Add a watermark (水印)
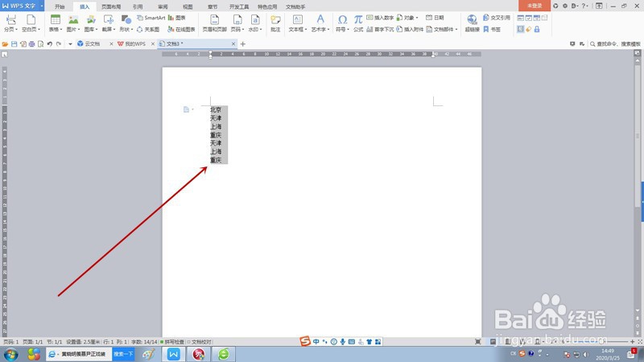This screenshot has height=362, width=644. point(255,23)
